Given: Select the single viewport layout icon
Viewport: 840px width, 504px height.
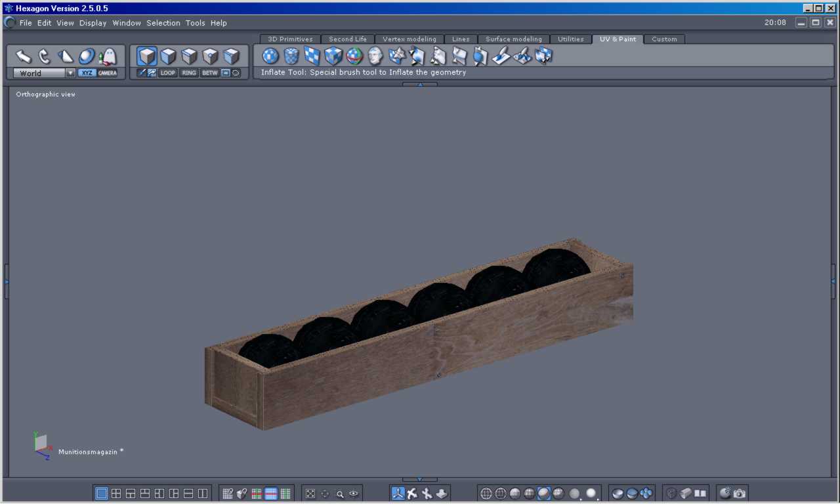Looking at the screenshot, I should 102,493.
